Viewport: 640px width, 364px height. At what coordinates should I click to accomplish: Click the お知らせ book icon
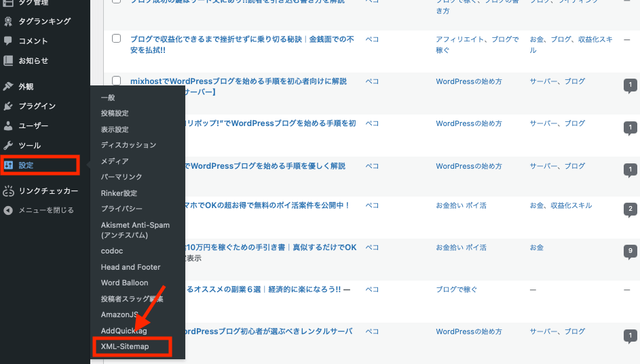8,61
